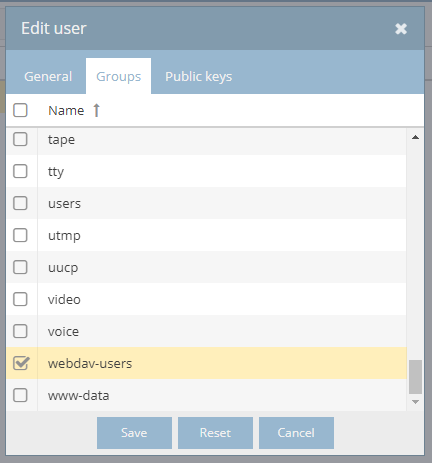Select the utmp group checkbox
The height and width of the screenshot is (463, 432).
tap(20, 235)
